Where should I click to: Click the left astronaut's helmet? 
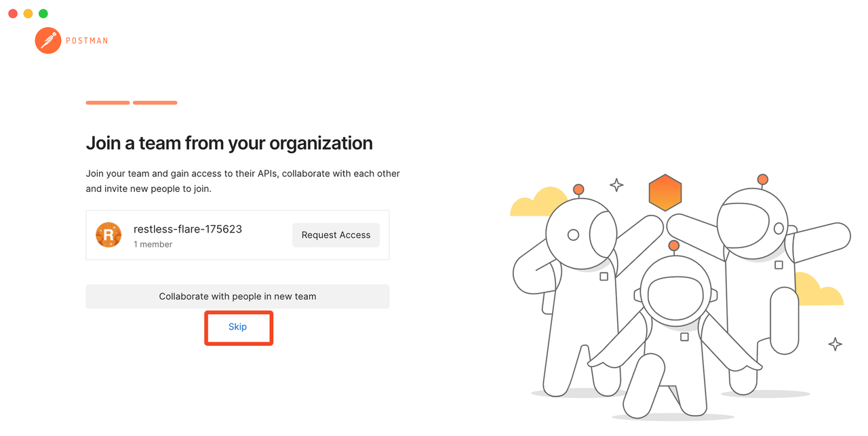pos(581,233)
